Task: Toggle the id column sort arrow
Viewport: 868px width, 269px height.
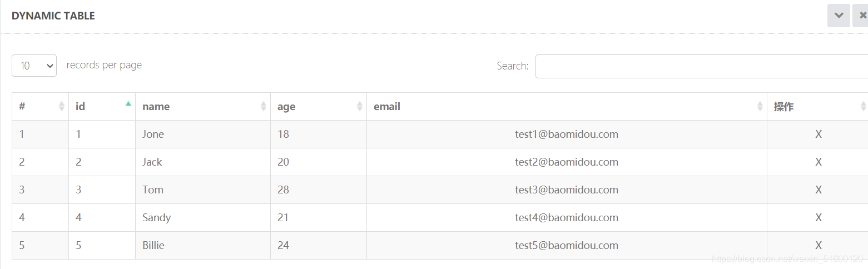Action: [x=128, y=103]
